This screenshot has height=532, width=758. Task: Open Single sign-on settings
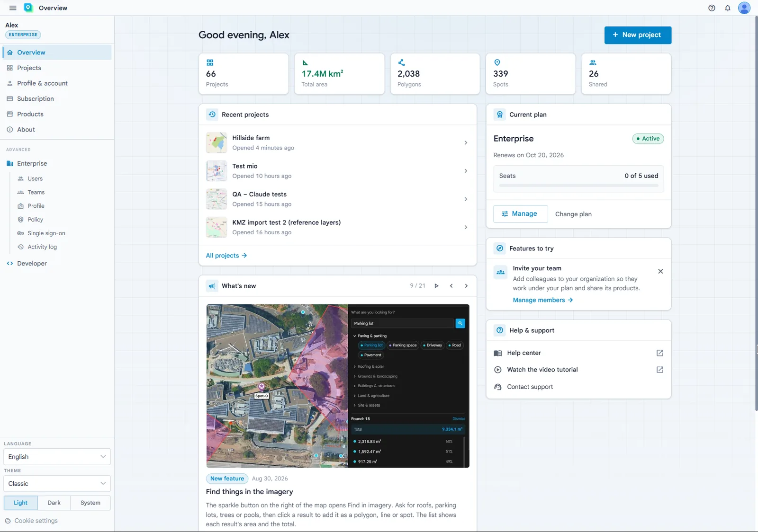click(x=46, y=233)
